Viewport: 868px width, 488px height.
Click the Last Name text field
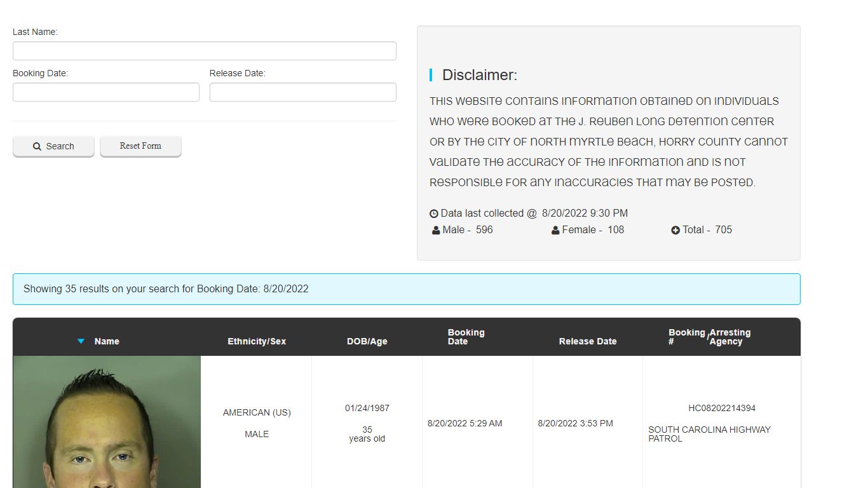204,51
